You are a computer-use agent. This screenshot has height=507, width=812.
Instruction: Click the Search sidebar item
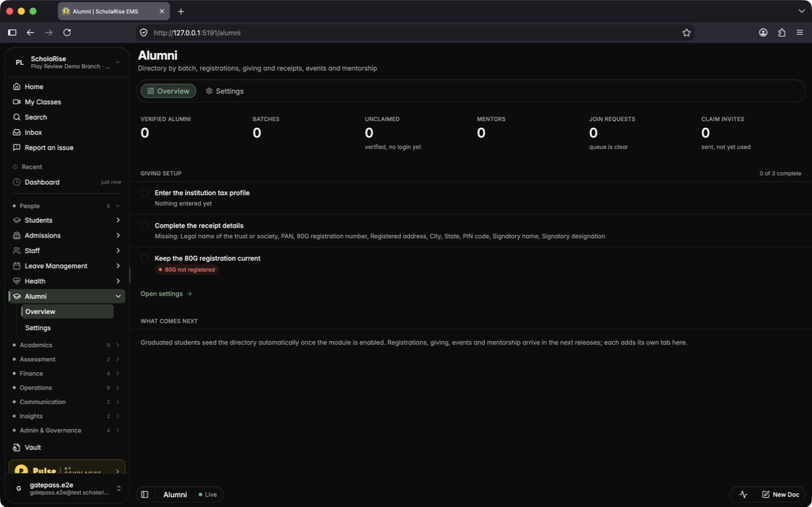67,117
